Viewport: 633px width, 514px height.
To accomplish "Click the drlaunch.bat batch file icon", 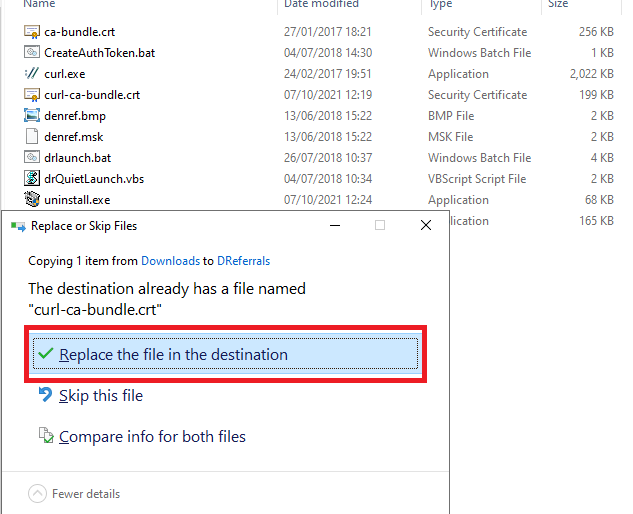I will [x=32, y=158].
